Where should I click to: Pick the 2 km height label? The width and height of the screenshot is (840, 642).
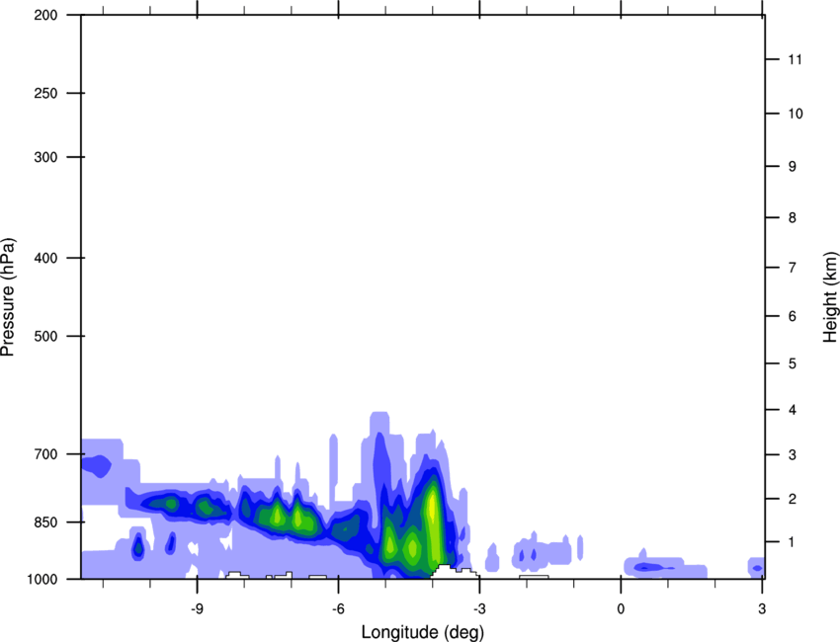click(793, 499)
